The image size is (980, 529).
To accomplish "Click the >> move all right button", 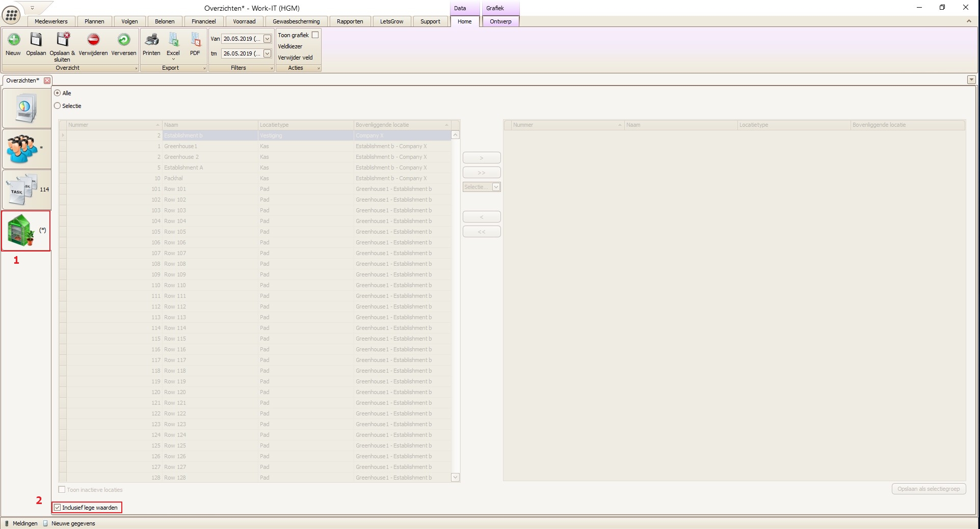I will [482, 173].
